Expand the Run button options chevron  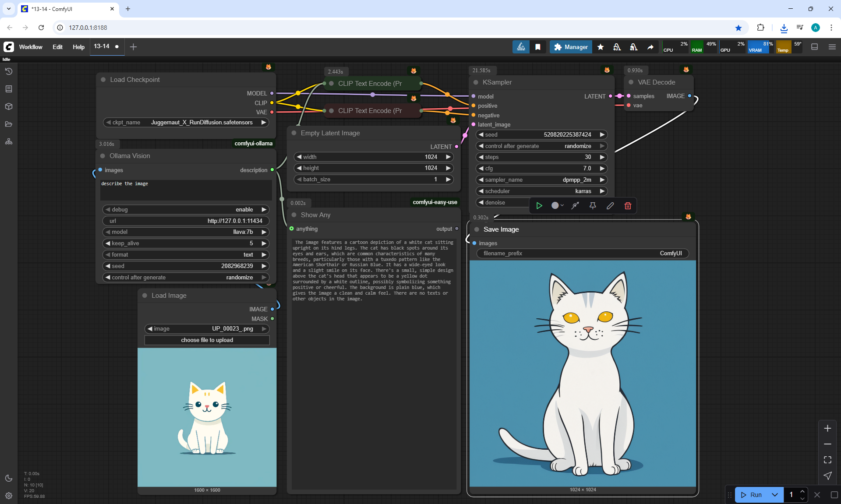[x=775, y=495]
